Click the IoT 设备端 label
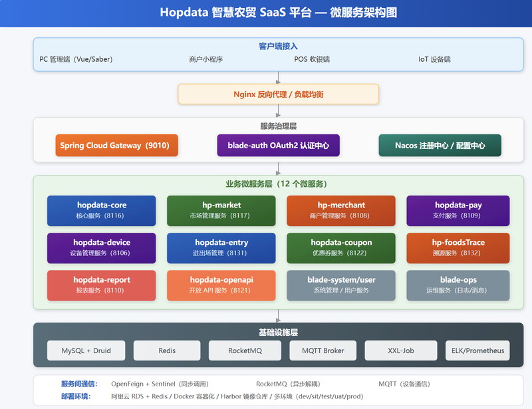This screenshot has width=532, height=409. pos(434,59)
